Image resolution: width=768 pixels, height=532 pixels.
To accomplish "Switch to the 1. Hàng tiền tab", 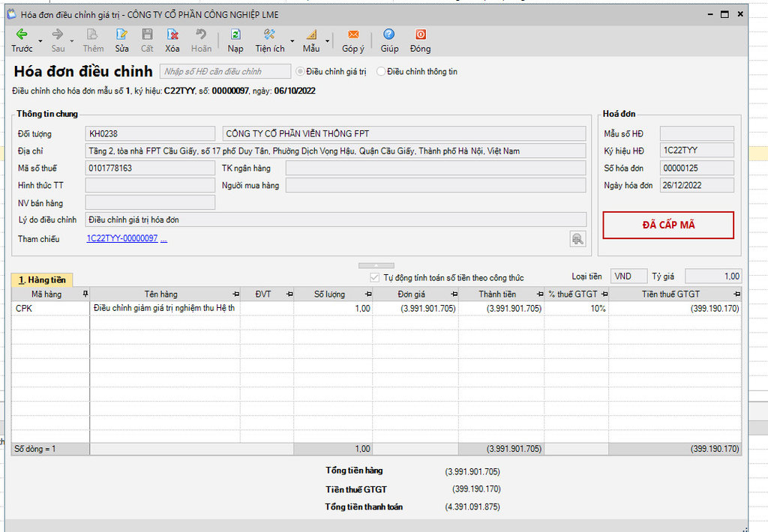I will [42, 280].
